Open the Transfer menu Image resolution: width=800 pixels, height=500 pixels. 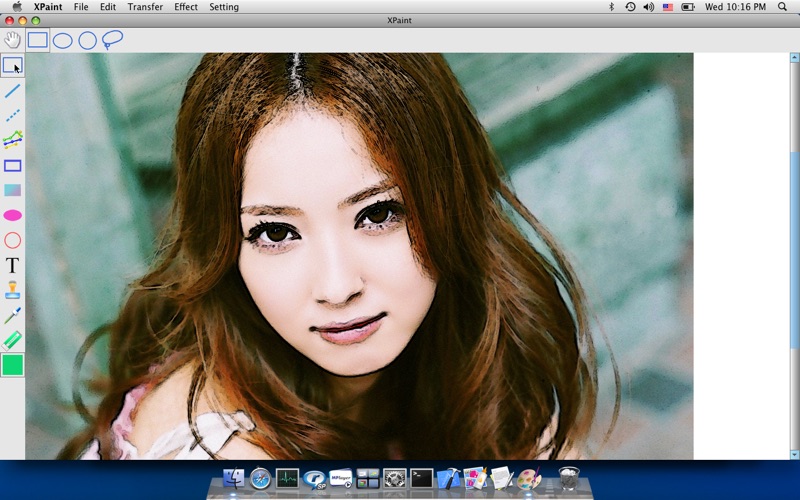click(x=145, y=7)
